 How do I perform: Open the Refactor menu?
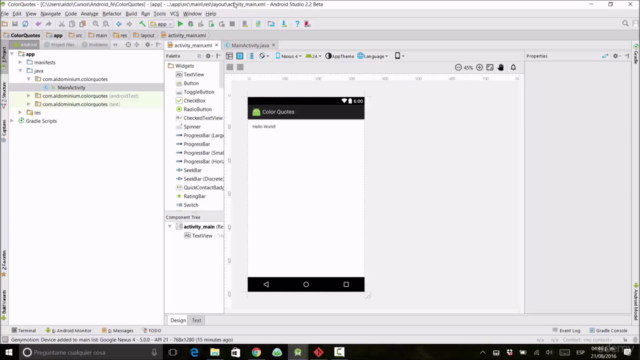click(x=112, y=13)
